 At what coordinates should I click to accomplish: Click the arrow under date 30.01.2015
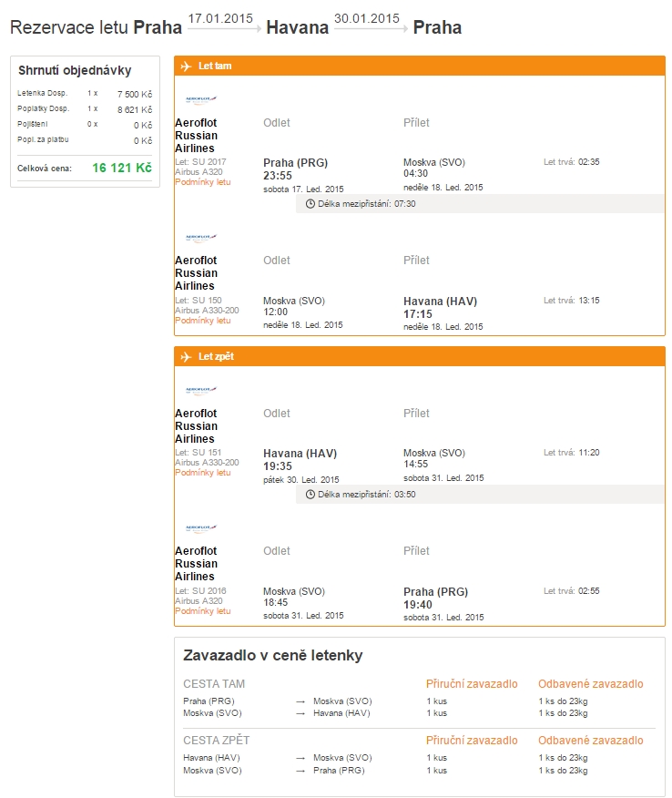(371, 31)
